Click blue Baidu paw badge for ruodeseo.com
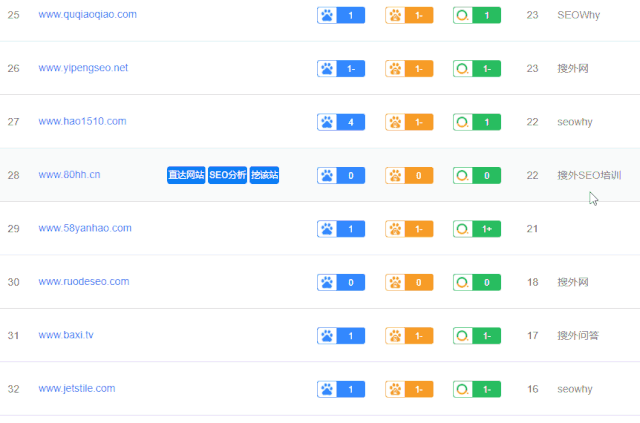The image size is (640, 423). [341, 282]
